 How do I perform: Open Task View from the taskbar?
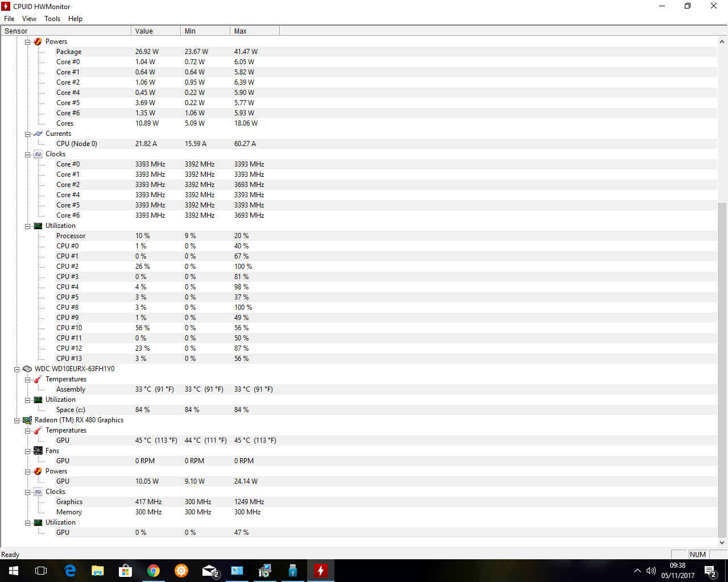coord(41,571)
